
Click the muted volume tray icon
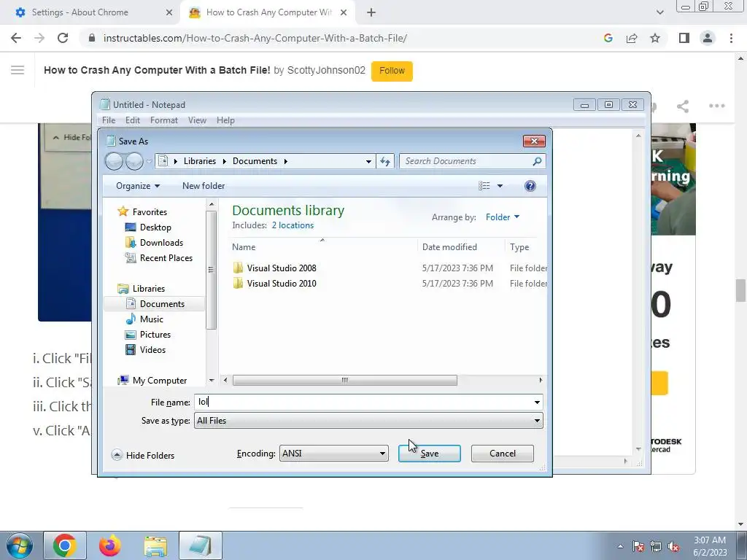click(x=673, y=547)
